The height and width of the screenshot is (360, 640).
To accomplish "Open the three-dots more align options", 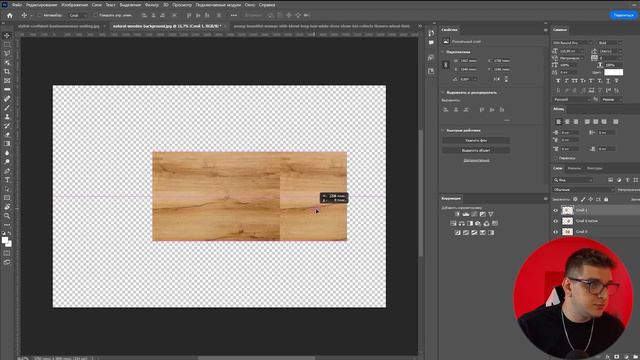I will coord(233,16).
